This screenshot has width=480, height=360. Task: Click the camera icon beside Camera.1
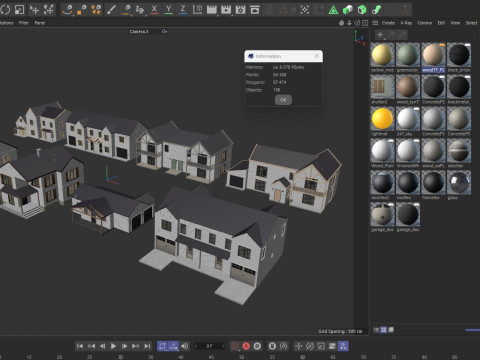(164, 31)
